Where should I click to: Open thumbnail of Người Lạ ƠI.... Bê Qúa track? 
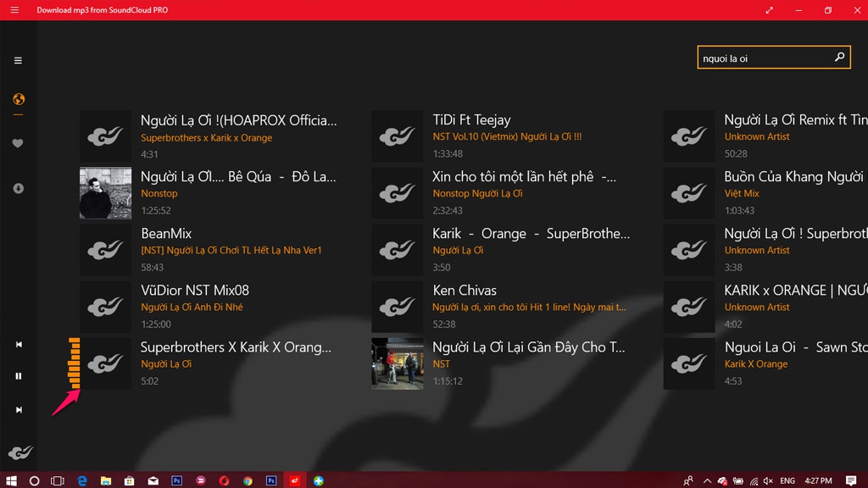(x=106, y=193)
